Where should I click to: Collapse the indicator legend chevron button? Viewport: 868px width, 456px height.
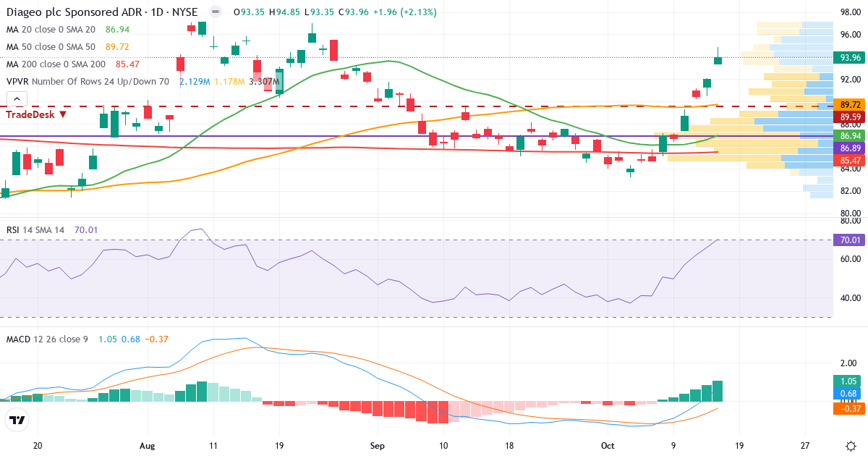click(x=17, y=100)
